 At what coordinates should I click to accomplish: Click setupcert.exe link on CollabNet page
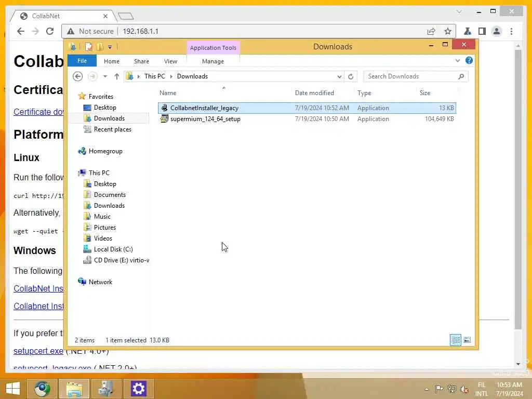38,351
